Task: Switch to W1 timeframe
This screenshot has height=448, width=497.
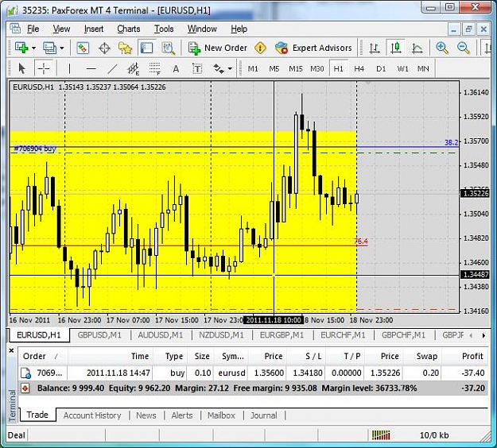Action: point(402,68)
